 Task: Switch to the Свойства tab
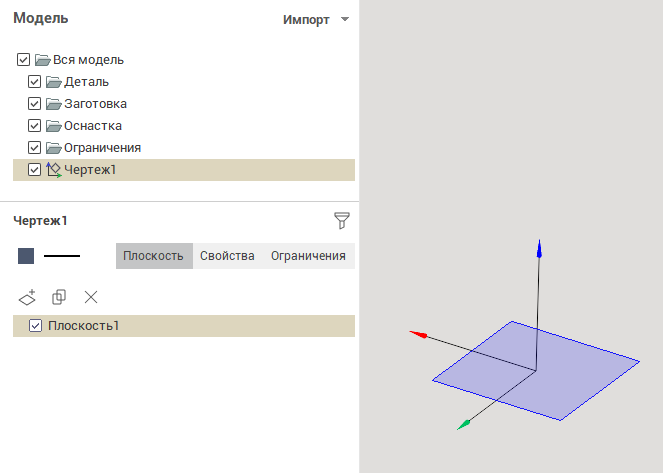227,256
